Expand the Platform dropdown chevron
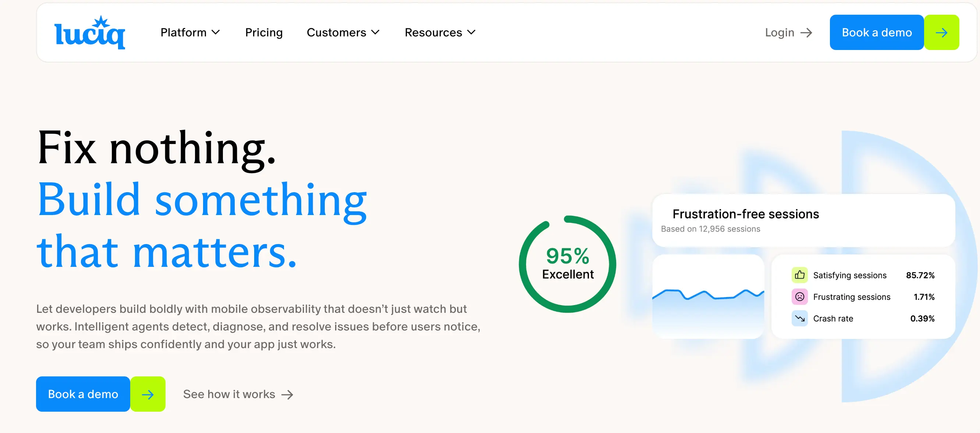Screen dimensions: 980x433 [216, 33]
